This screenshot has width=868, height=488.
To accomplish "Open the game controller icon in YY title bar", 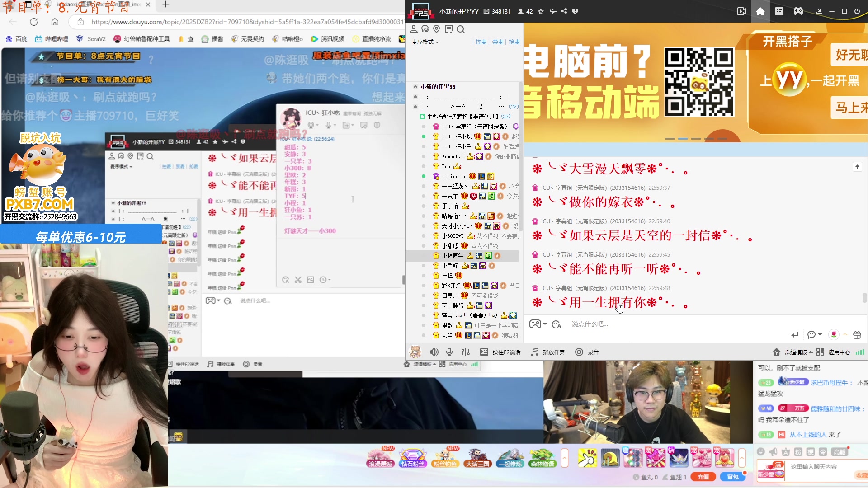I will point(798,11).
